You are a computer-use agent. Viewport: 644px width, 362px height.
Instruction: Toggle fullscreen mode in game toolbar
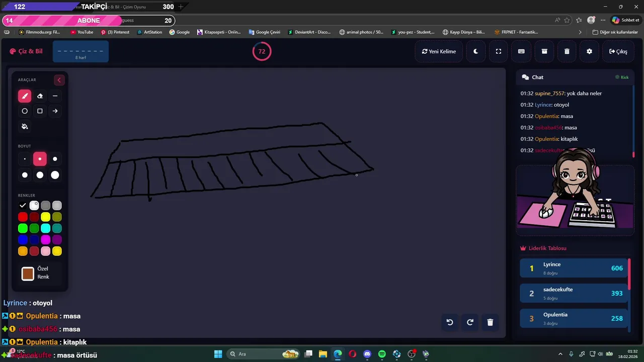tap(499, 51)
